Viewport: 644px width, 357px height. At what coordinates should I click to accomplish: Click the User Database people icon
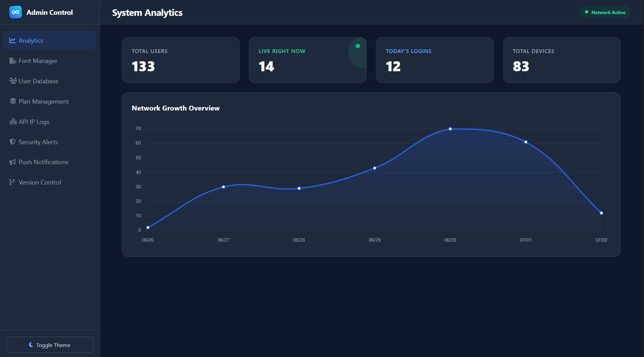[13, 81]
